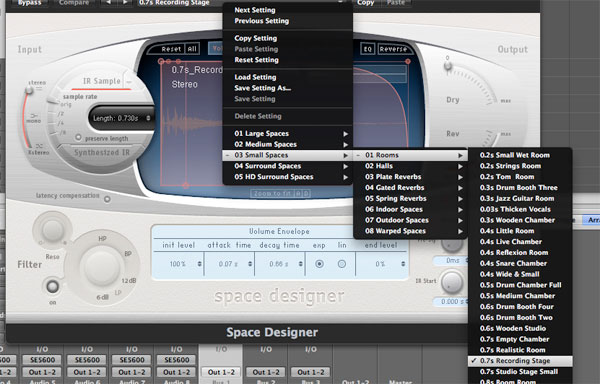Click the IR Start knob

452,282
